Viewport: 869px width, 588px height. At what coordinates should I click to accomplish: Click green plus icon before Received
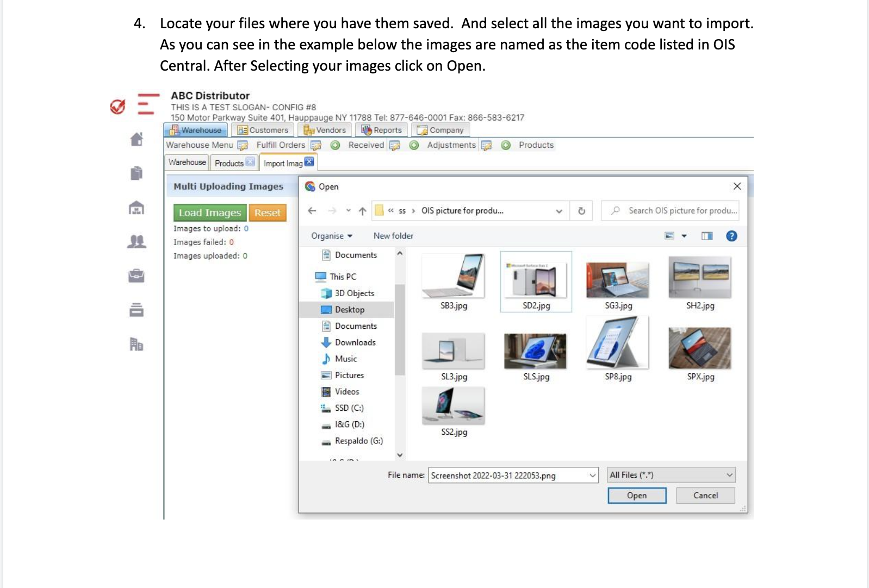336,145
